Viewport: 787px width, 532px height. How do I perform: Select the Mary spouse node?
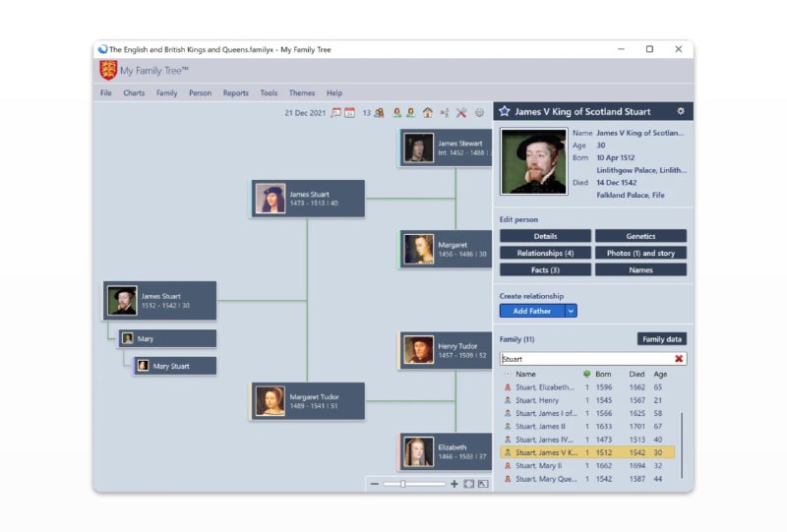click(x=167, y=339)
